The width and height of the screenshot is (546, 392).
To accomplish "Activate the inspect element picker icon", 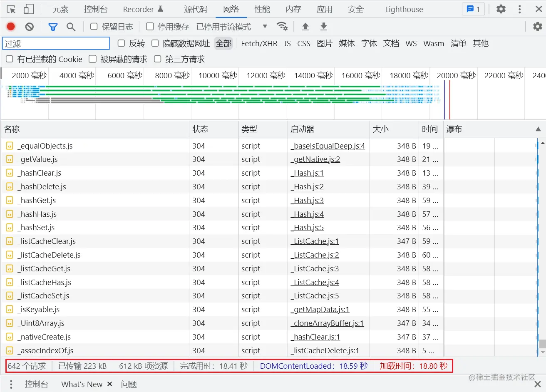I will (11, 9).
